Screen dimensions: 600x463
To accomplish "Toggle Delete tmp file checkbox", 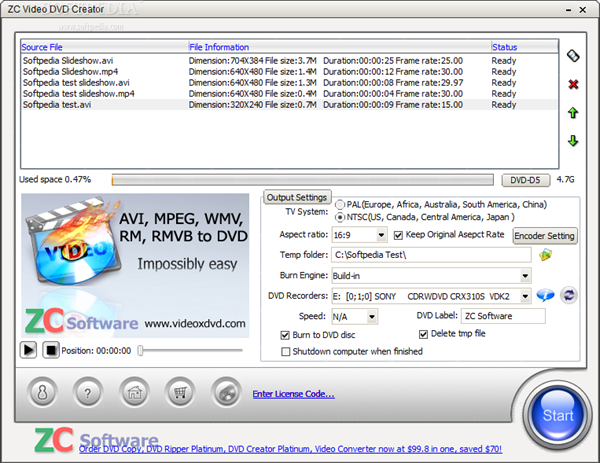I will coord(423,334).
